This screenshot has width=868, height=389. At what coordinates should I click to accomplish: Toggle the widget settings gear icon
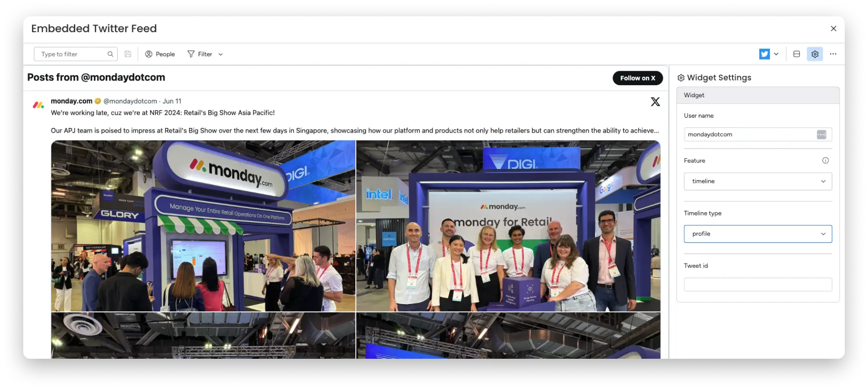[x=815, y=54]
